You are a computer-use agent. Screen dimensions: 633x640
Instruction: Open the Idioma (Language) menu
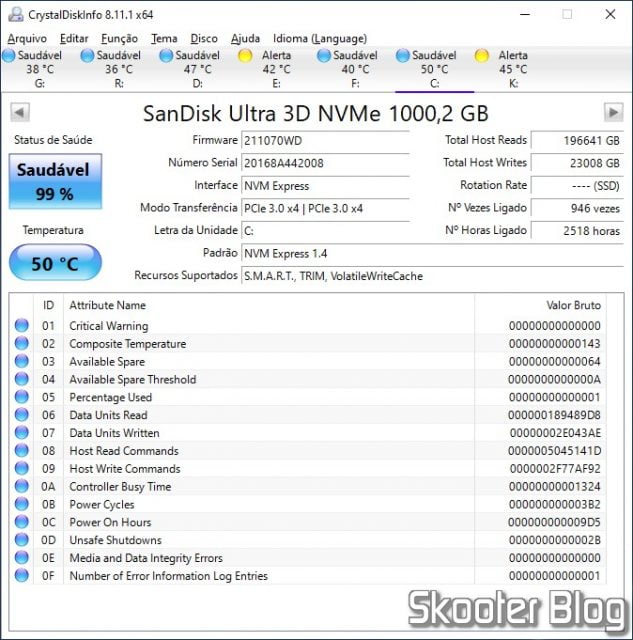pyautogui.click(x=320, y=38)
